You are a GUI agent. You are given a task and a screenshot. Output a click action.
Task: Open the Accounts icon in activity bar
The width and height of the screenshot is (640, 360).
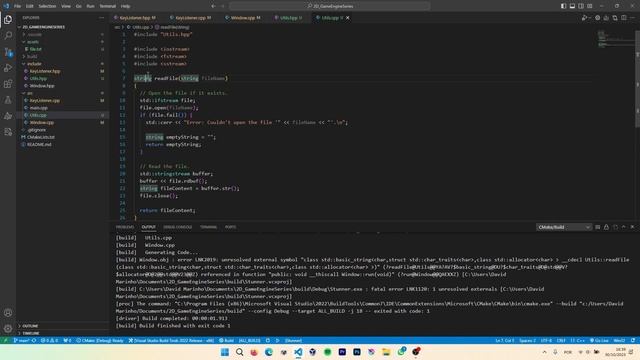tap(8, 313)
